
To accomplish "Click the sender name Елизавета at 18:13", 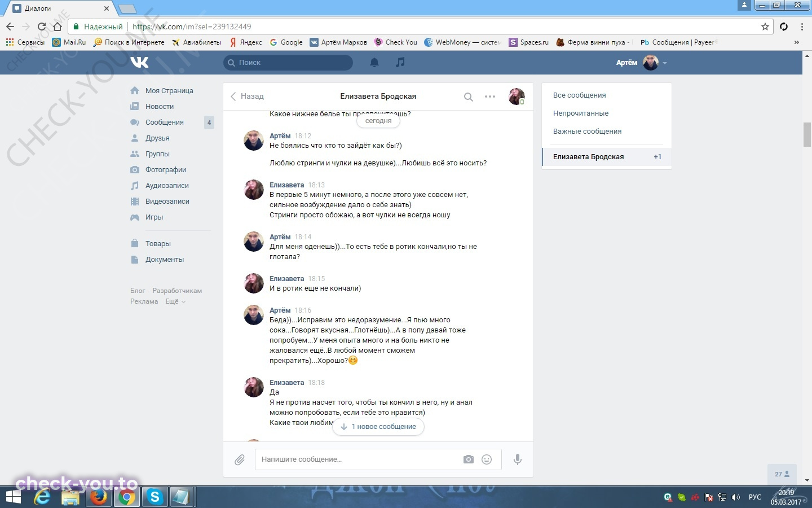I will (x=286, y=185).
